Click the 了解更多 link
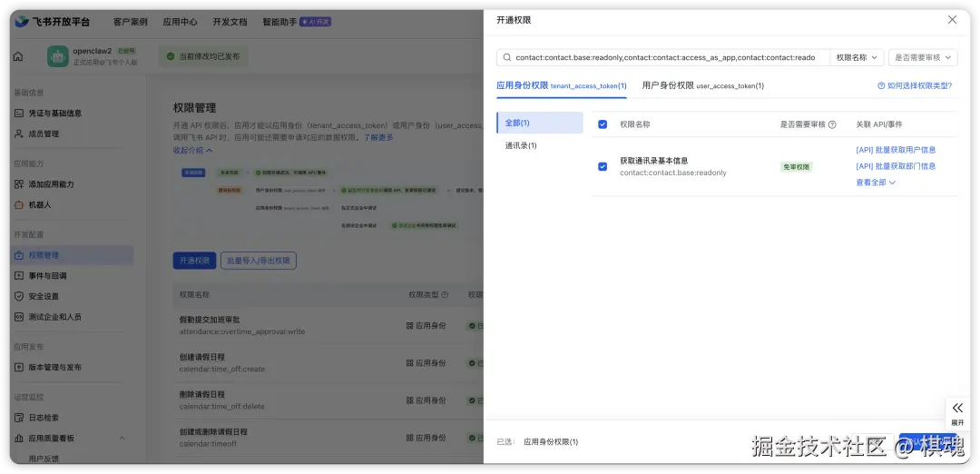Screen dimensions: 980x474 point(378,138)
